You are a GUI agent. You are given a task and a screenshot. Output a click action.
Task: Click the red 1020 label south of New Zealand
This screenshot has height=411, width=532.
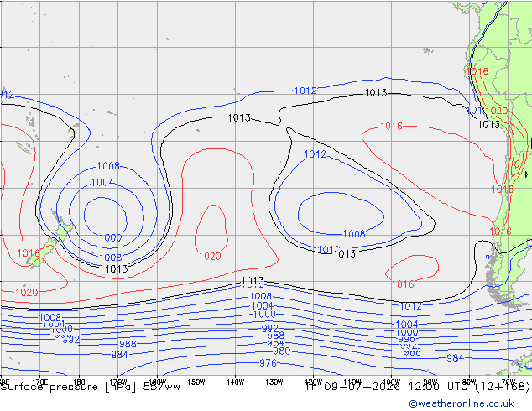tap(27, 292)
